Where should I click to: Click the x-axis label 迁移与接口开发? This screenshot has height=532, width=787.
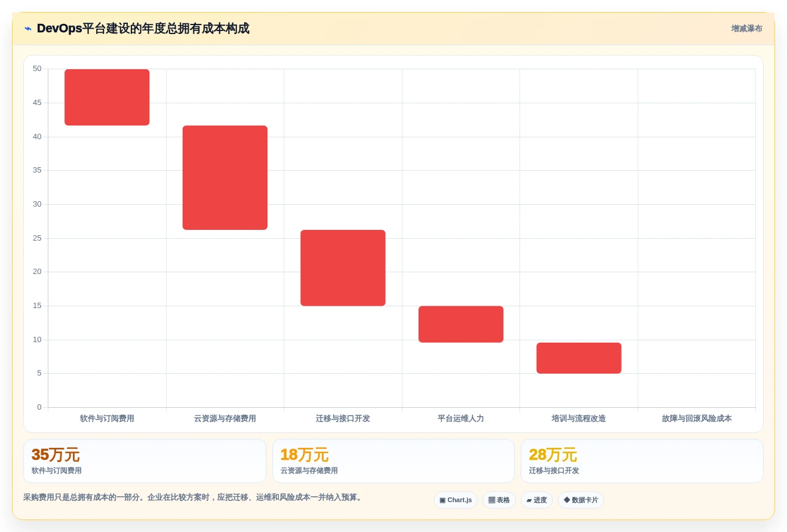343,419
